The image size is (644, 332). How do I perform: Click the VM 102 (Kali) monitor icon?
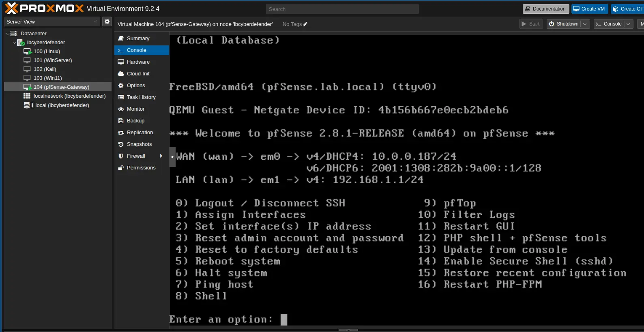(x=27, y=69)
